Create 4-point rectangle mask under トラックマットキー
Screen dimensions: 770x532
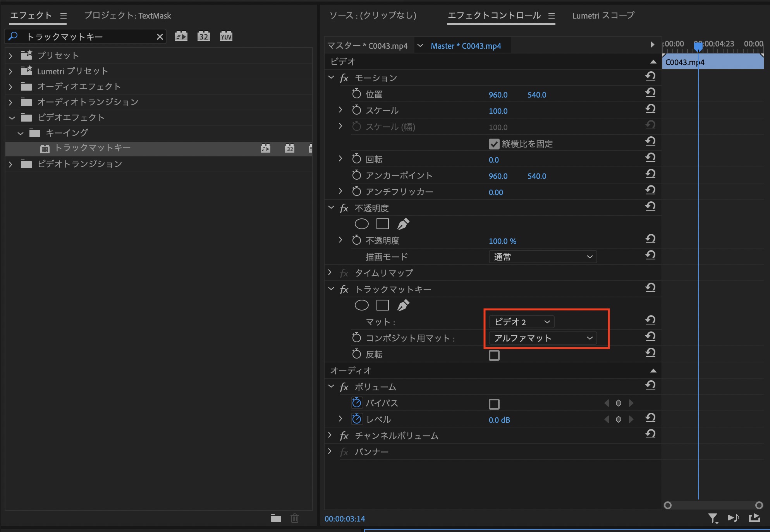coord(382,305)
